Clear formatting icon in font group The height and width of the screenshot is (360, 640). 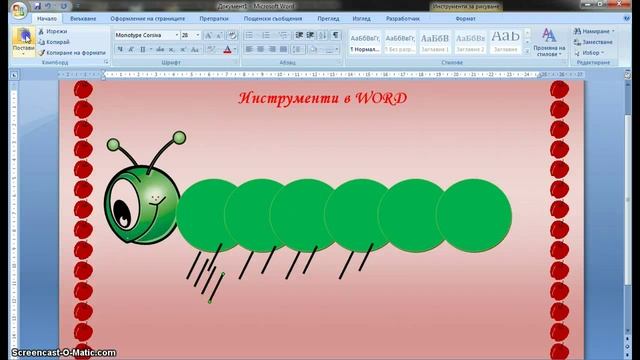pos(232,36)
